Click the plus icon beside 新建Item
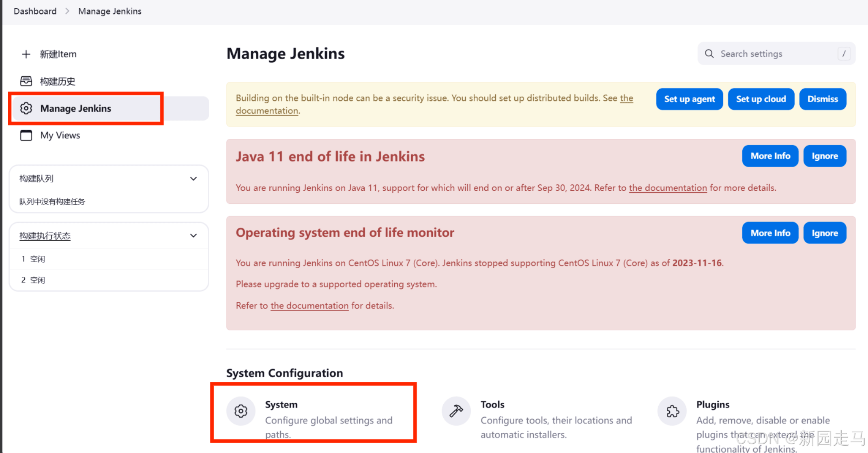The image size is (868, 453). pos(26,54)
